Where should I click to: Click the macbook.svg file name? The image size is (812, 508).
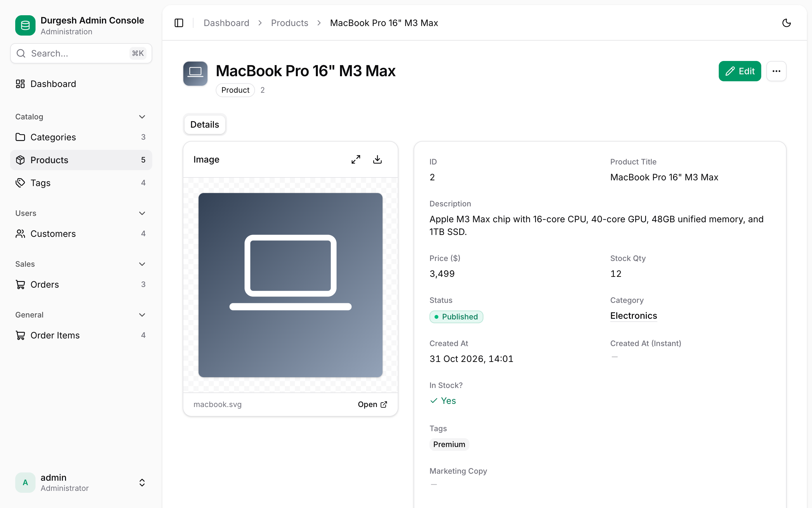point(217,404)
